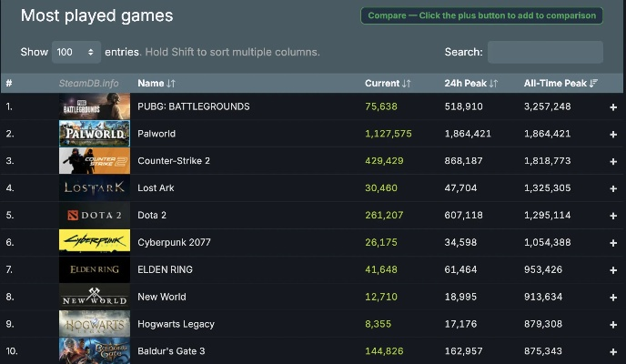The image size is (626, 364).
Task: Click the plus button on Dota 2 row
Action: pos(613,216)
